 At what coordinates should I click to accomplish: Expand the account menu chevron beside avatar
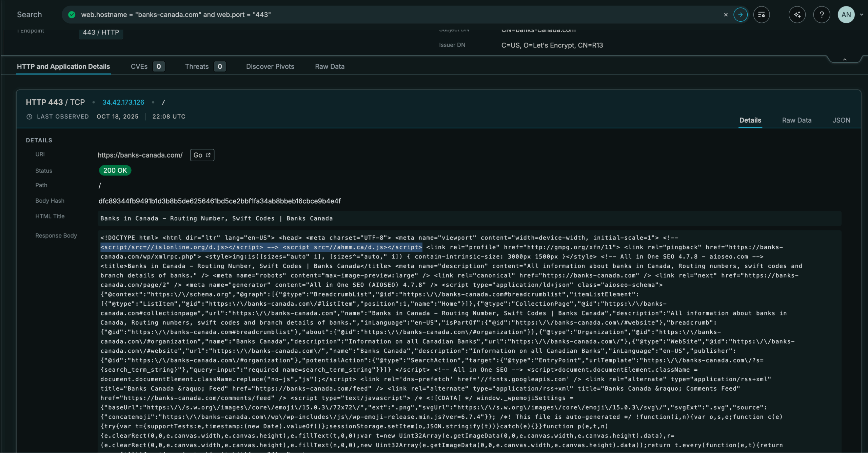pyautogui.click(x=862, y=15)
